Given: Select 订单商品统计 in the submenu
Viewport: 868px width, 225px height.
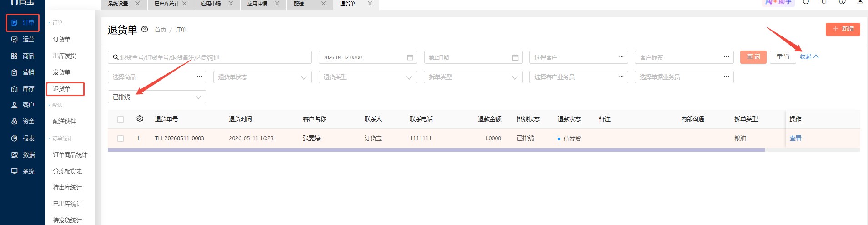Looking at the screenshot, I should (x=70, y=155).
